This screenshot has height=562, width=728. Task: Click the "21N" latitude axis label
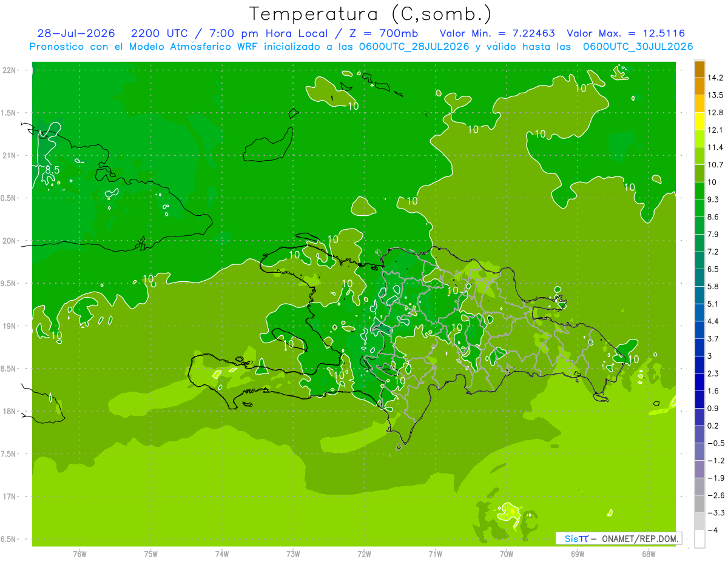(8, 156)
